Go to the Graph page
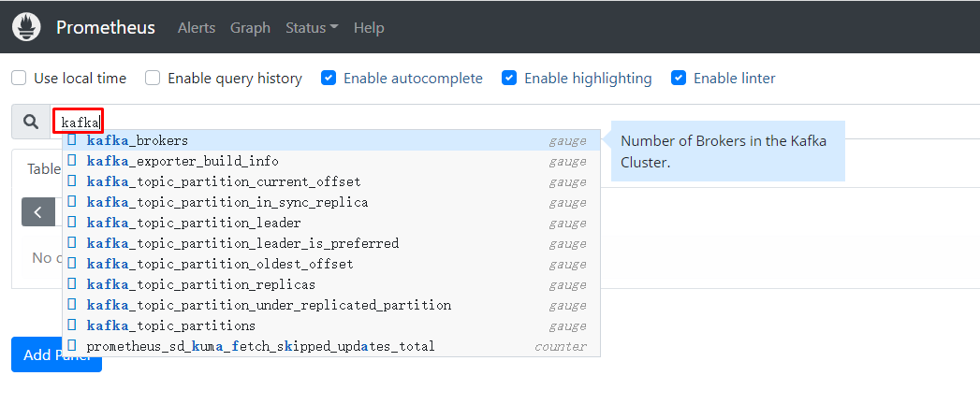The height and width of the screenshot is (419, 980). coord(250,27)
